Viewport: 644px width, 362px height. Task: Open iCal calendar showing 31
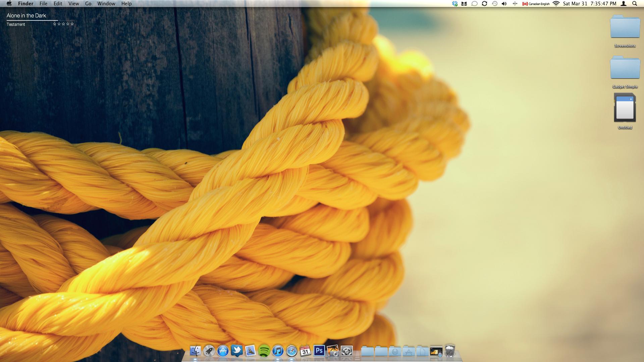coord(305,351)
